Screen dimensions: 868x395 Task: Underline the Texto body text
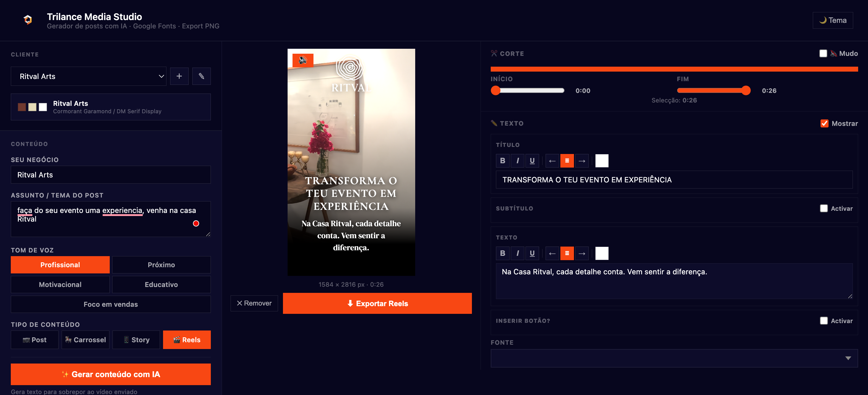[532, 253]
